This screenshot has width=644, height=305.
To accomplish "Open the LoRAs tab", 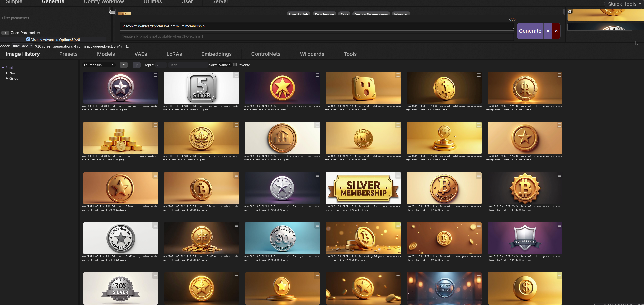I will click(174, 54).
